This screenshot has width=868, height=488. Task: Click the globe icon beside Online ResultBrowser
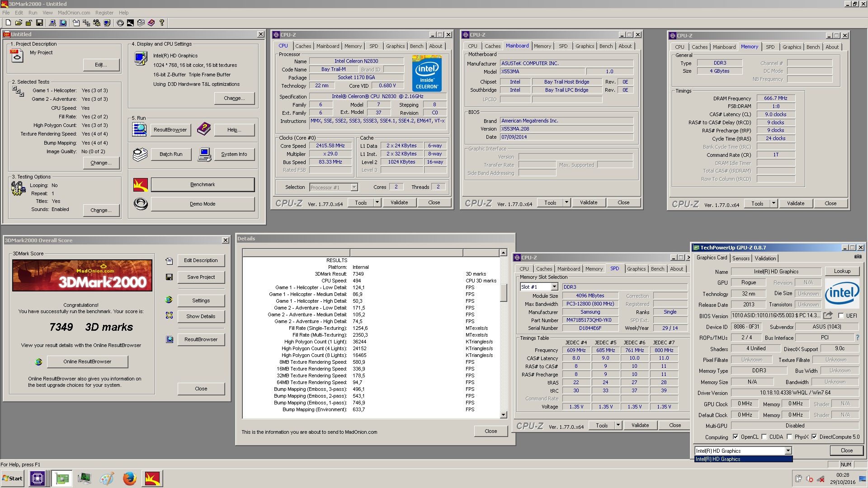tap(38, 361)
